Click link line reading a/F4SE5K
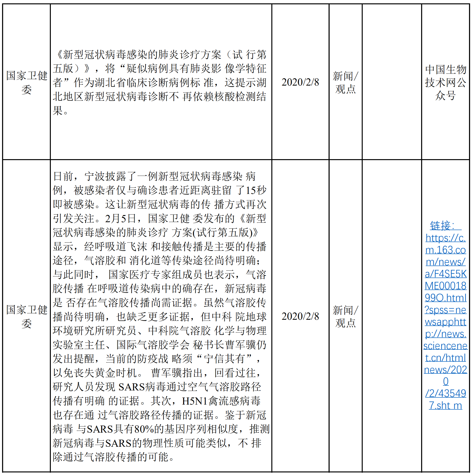 point(445,274)
